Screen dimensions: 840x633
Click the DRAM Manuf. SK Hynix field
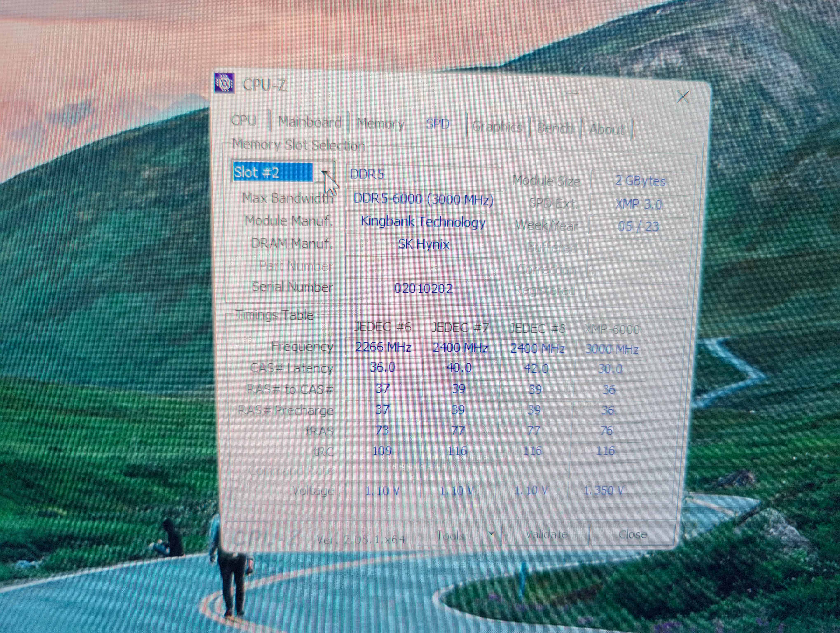coord(423,244)
